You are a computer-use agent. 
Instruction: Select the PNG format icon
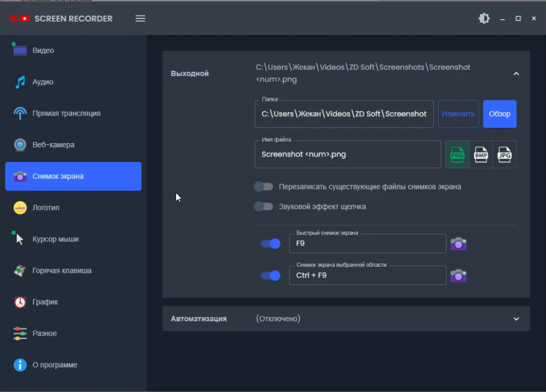point(457,154)
